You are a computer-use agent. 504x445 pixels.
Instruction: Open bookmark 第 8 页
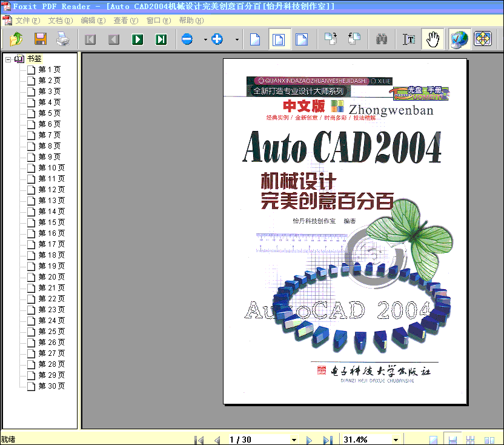point(50,146)
